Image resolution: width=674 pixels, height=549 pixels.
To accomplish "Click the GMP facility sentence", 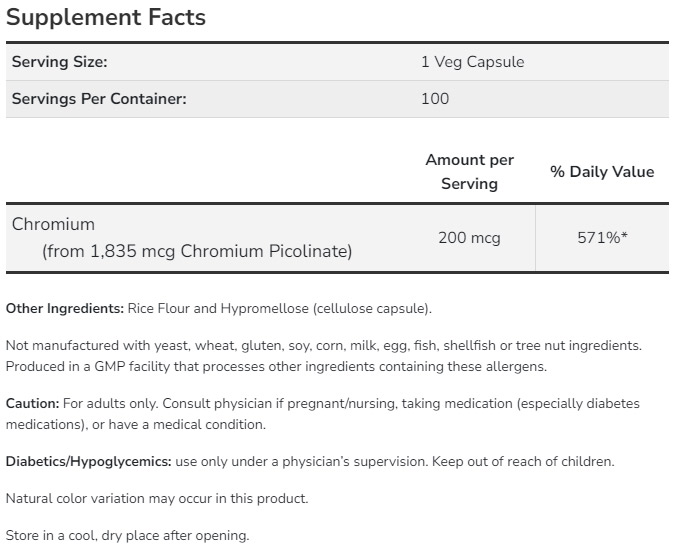I will 276,366.
